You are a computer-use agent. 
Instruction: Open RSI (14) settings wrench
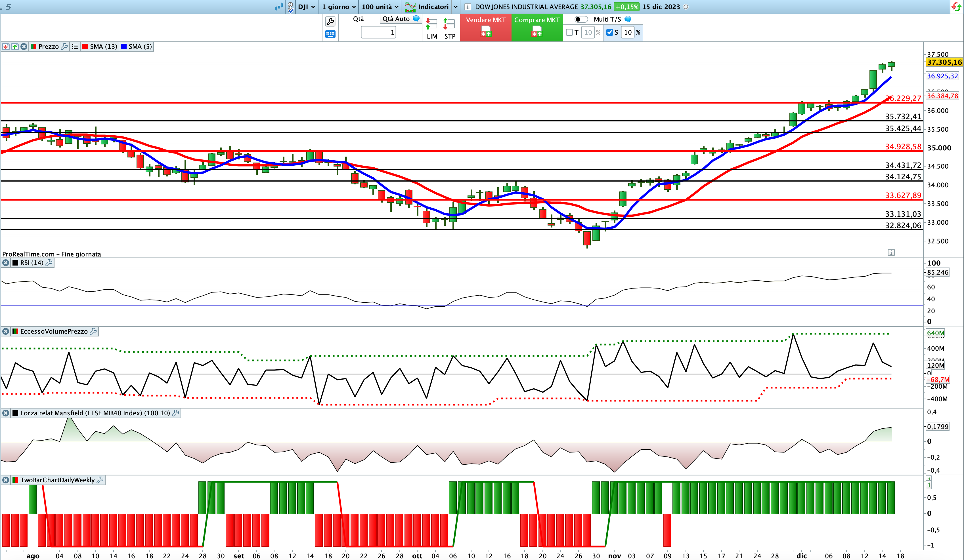pos(49,263)
